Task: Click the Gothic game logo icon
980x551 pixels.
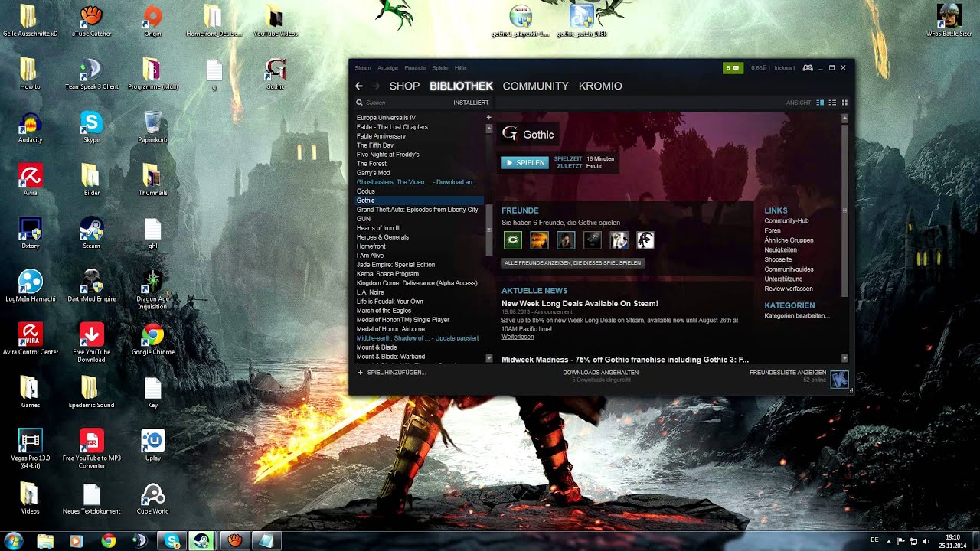Action: pos(509,134)
